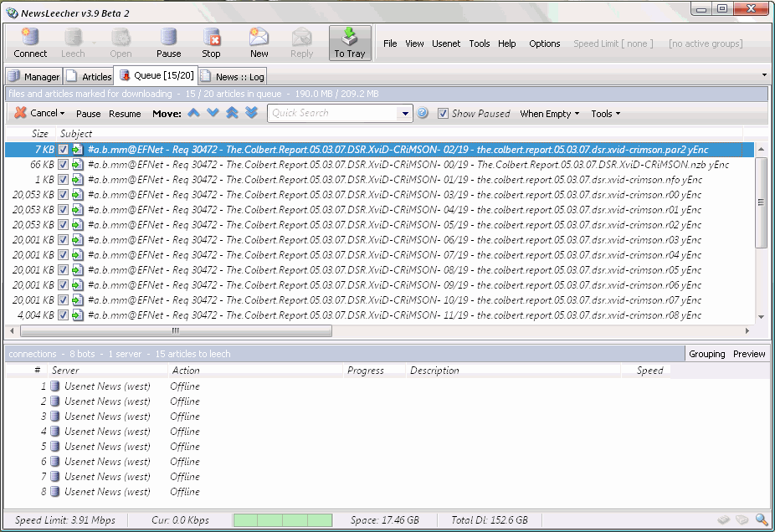Click the Speed Limit [ none ] label
This screenshot has width=775, height=532.
coord(613,43)
